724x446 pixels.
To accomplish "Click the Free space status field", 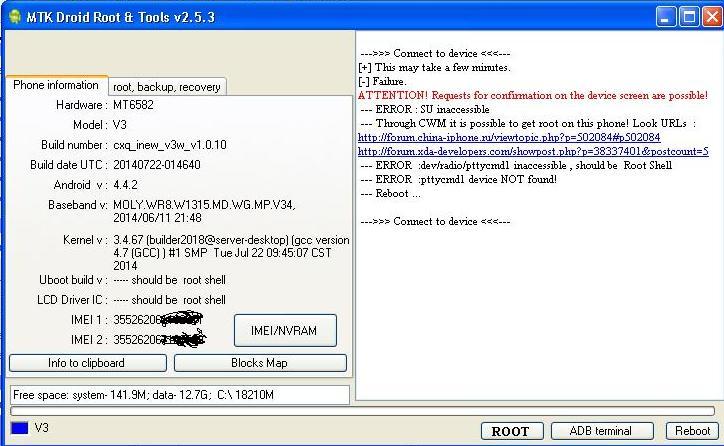I will point(180,395).
